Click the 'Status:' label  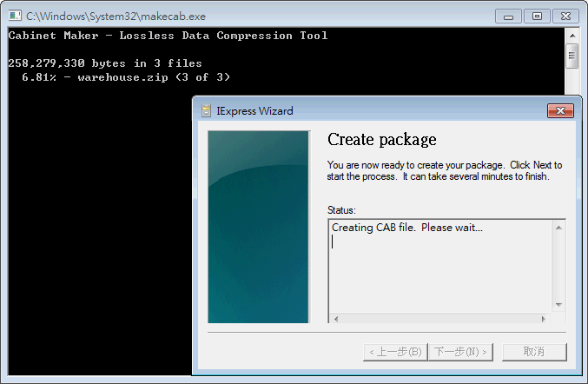coord(341,210)
